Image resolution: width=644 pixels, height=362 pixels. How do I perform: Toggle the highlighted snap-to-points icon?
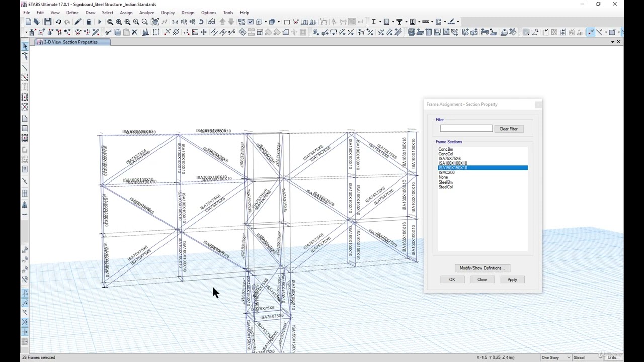[591, 32]
